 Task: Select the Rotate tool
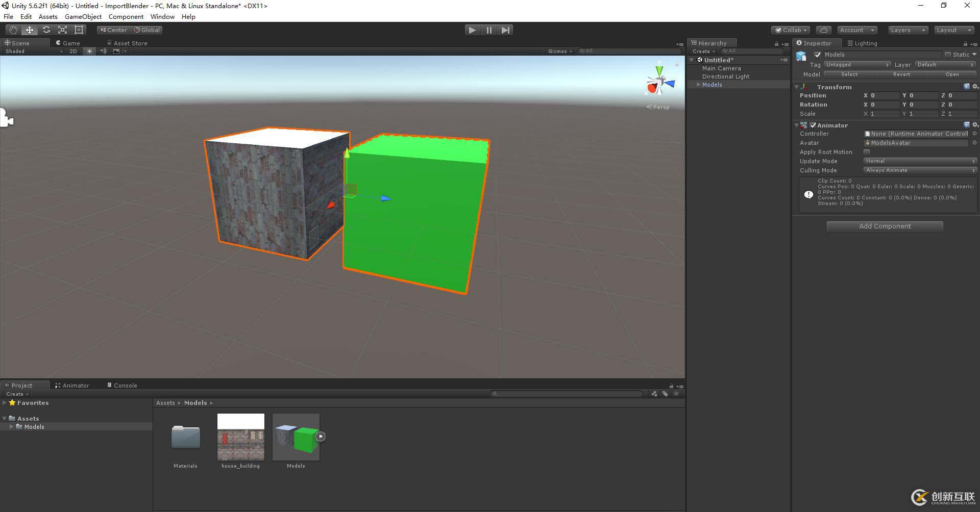(x=46, y=30)
